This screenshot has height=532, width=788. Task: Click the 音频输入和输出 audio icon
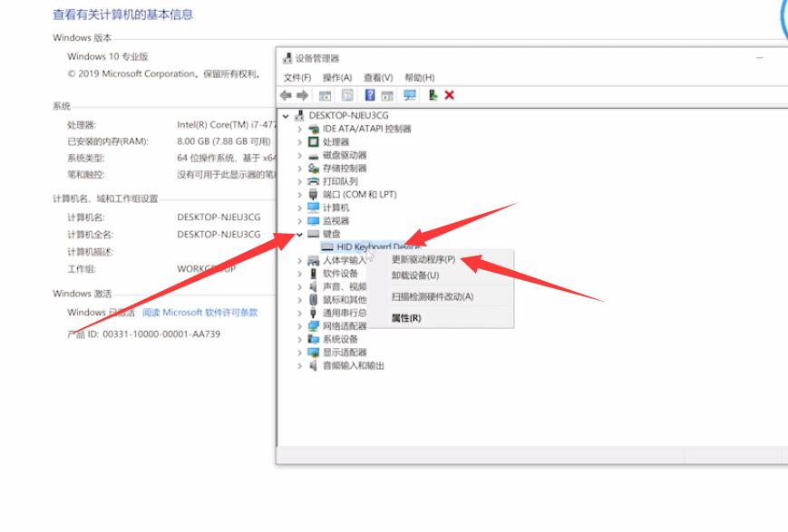313,366
